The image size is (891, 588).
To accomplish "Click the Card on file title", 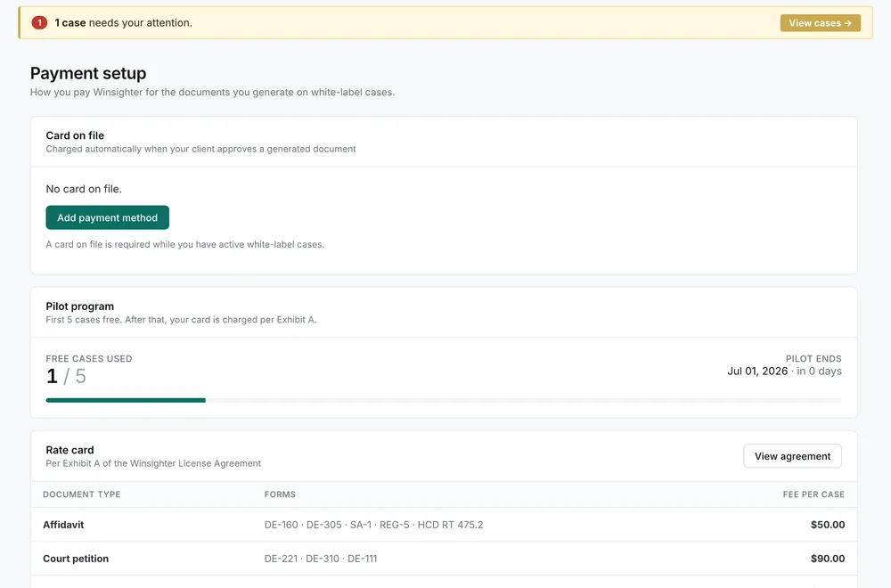I will (75, 135).
